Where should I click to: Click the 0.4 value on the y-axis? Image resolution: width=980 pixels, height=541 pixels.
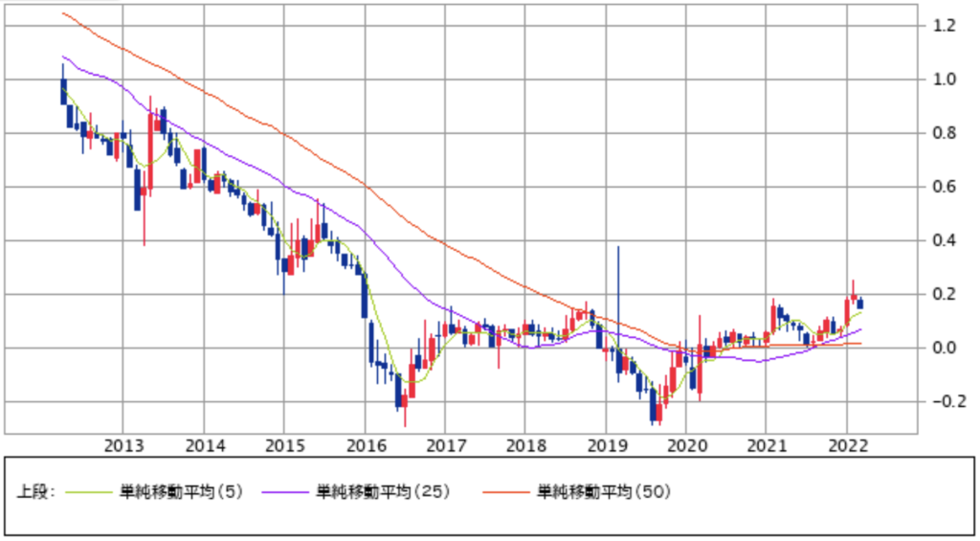point(944,240)
